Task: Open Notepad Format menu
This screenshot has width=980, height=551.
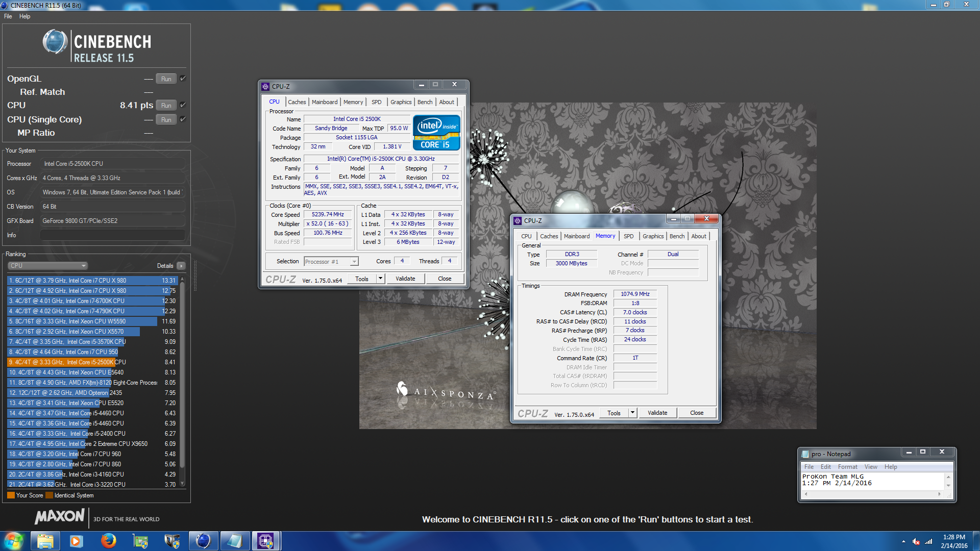Action: tap(847, 467)
